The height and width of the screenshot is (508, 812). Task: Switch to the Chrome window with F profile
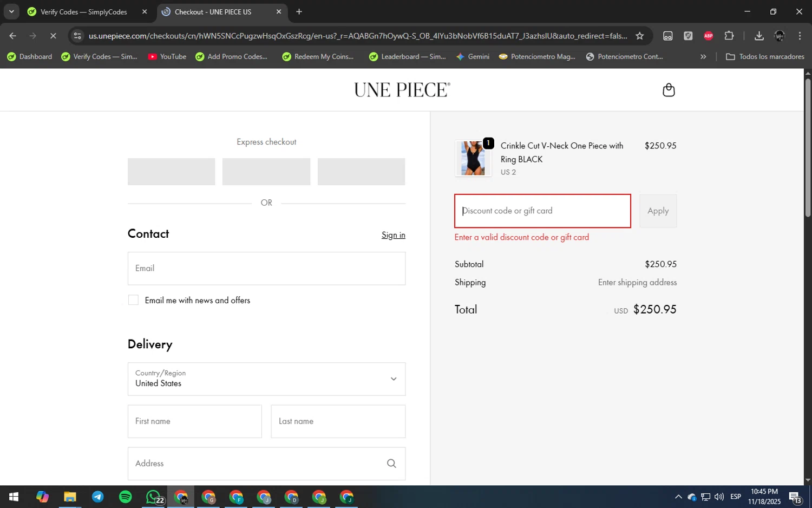[236, 497]
